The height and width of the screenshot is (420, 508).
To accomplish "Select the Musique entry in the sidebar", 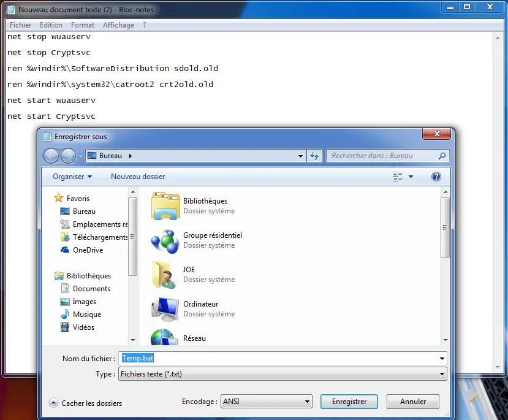I will point(87,315).
